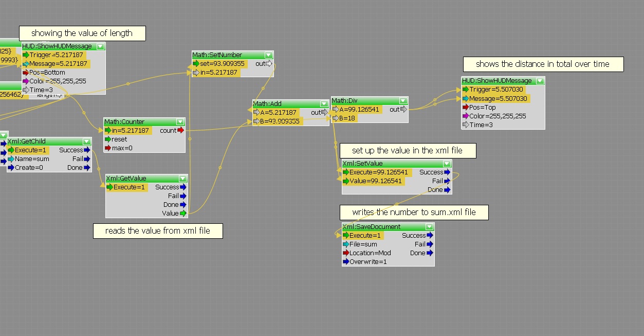This screenshot has width=644, height=336.
Task: Collapse the Math:Div node via title arrow
Action: click(403, 101)
